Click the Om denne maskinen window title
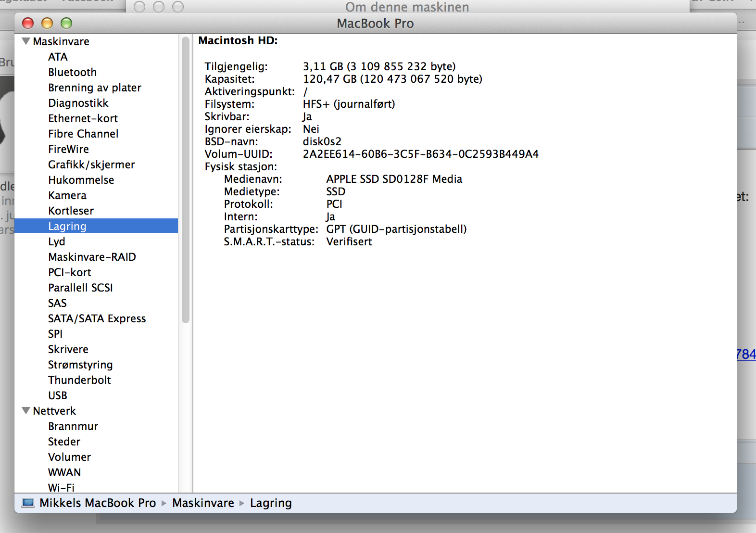Viewport: 756px width, 533px height. [407, 6]
